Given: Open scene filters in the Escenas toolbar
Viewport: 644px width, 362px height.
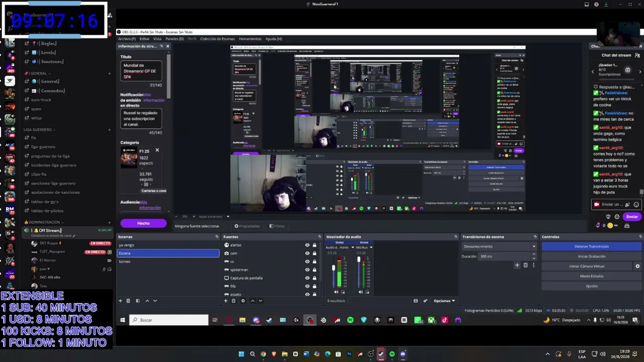Looking at the screenshot, I should click(x=138, y=301).
